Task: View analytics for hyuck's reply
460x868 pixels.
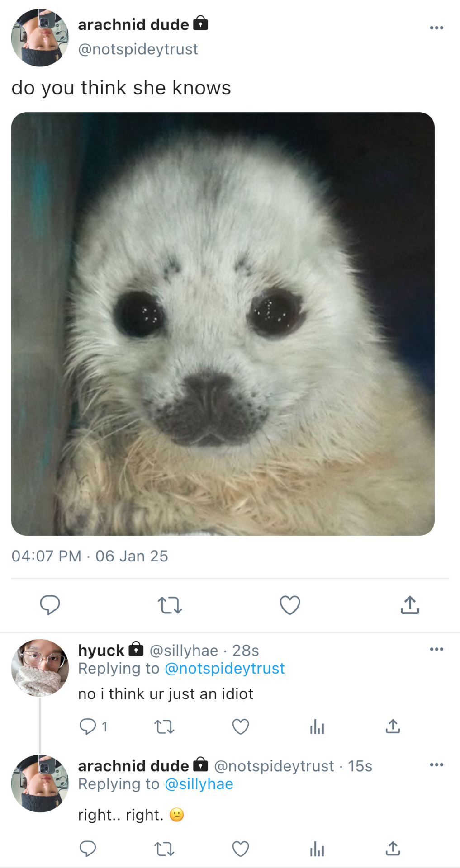Action: click(317, 727)
